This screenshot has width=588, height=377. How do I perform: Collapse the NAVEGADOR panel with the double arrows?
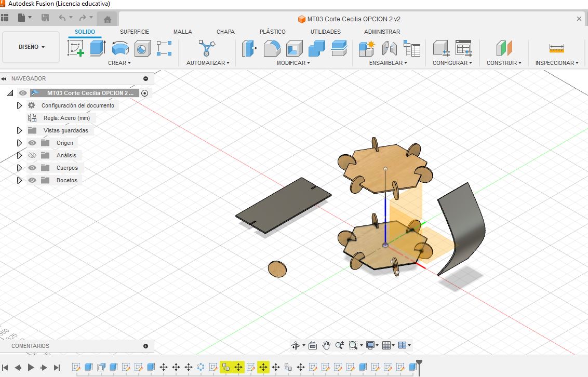pyautogui.click(x=4, y=79)
